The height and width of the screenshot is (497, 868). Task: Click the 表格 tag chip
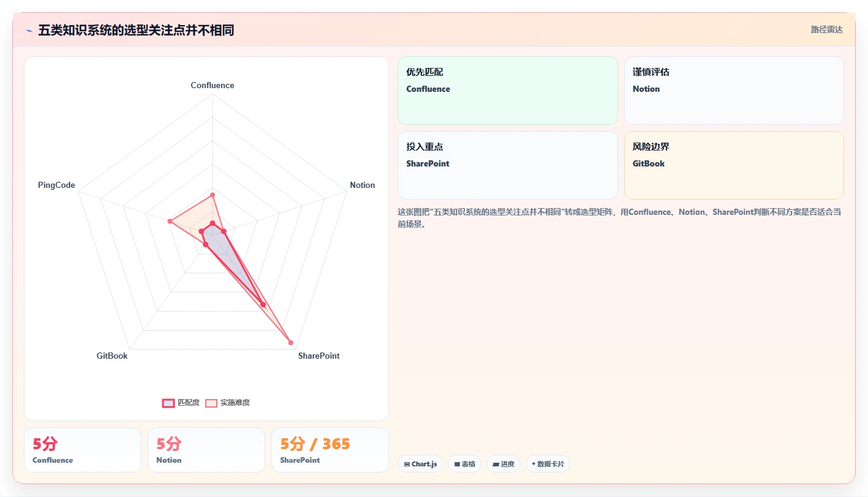464,464
